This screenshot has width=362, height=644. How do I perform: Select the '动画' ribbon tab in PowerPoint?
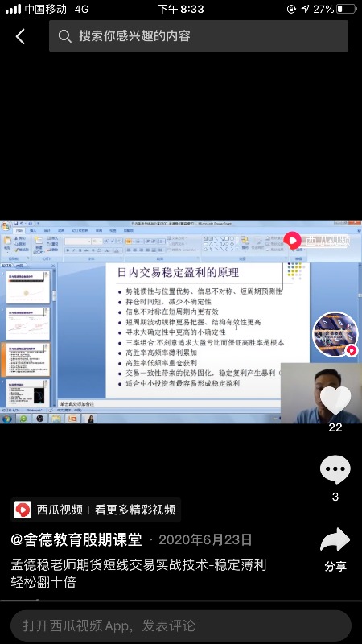(x=61, y=231)
